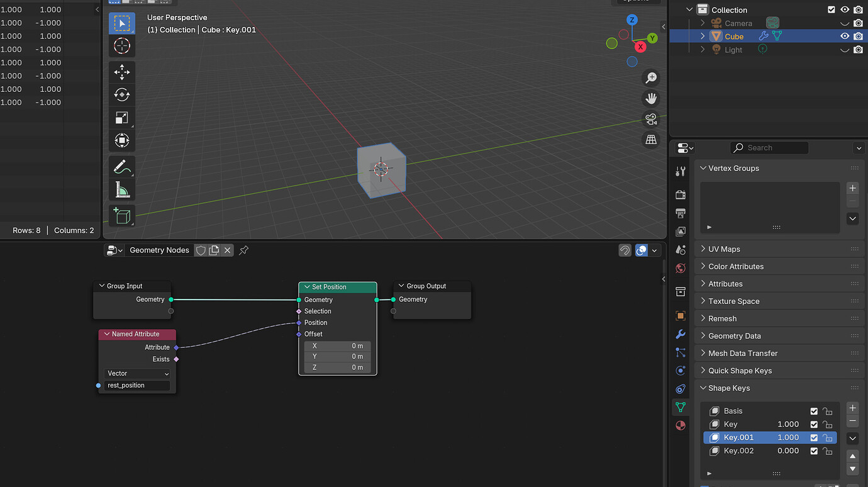Open shape key specials dropdown arrow
868x487 pixels.
pos(853,438)
